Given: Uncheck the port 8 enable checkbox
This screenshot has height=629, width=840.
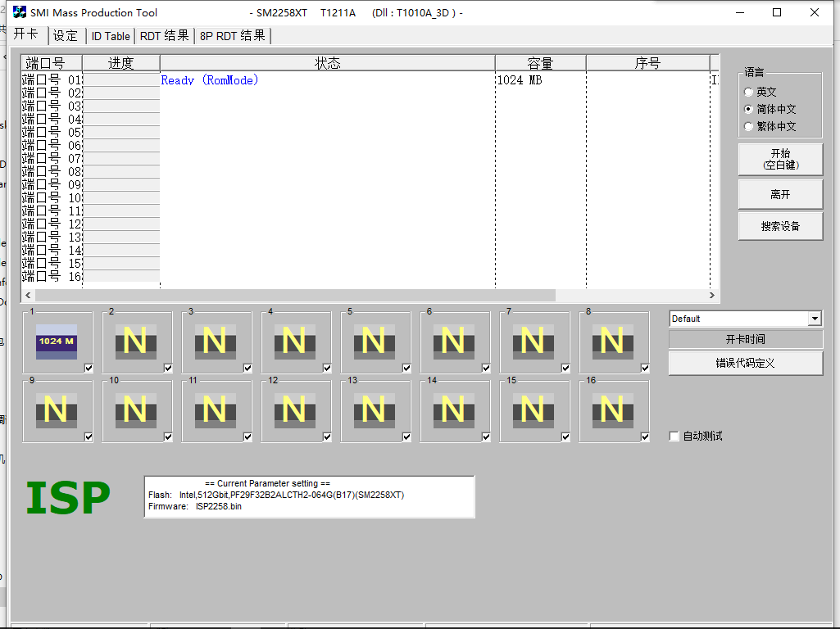Looking at the screenshot, I should [644, 368].
